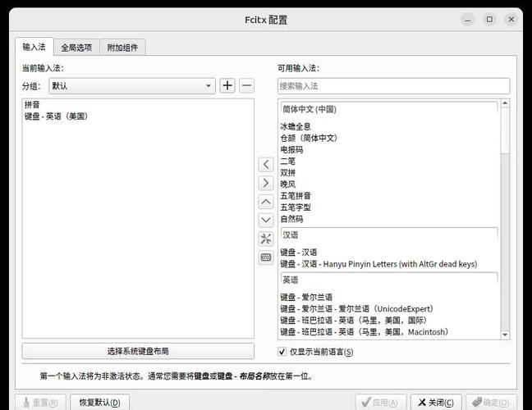
Task: Select 五笔拼音 input method
Action: 389,196
